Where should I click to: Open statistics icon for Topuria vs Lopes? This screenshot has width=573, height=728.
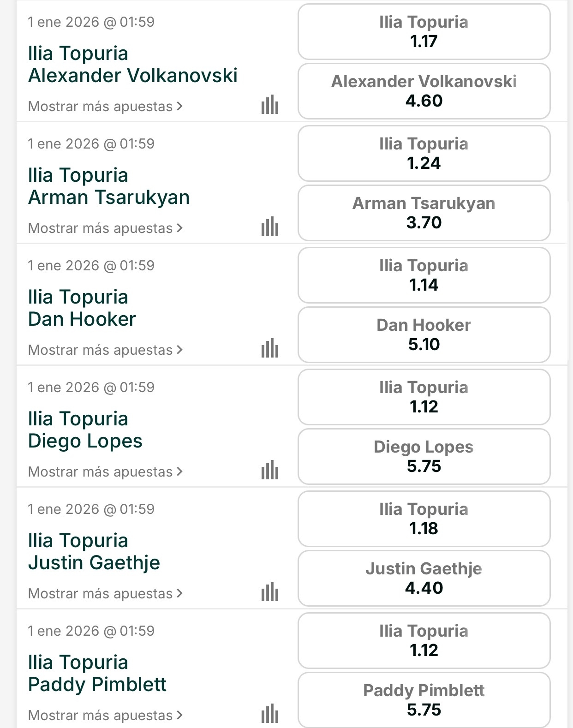click(270, 470)
